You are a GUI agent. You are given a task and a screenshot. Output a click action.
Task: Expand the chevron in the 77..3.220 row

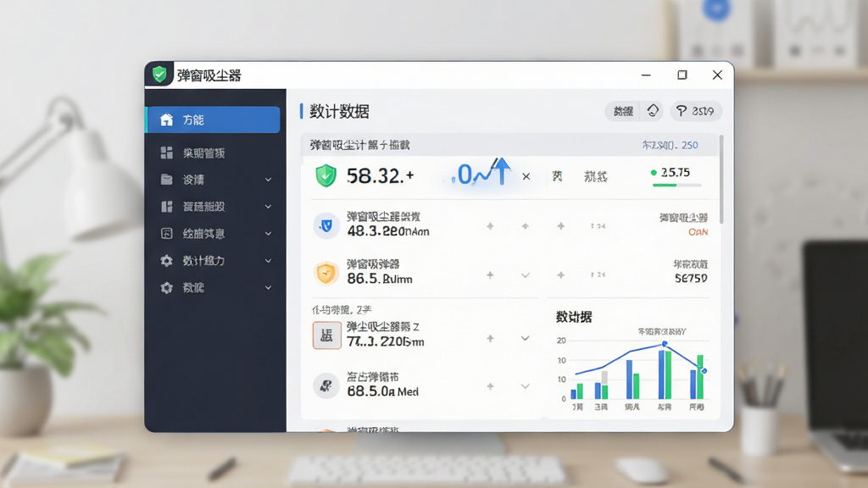(526, 338)
